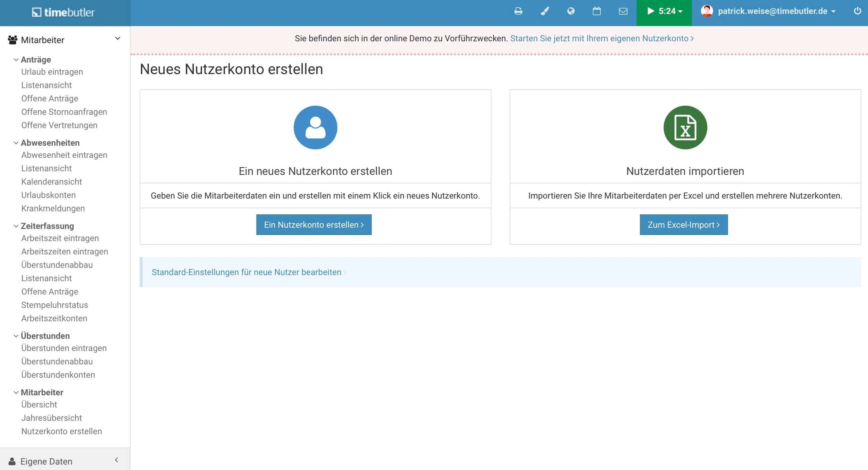Screen dimensions: 868x470
Task: Click the power logout icon
Action: 857,11
